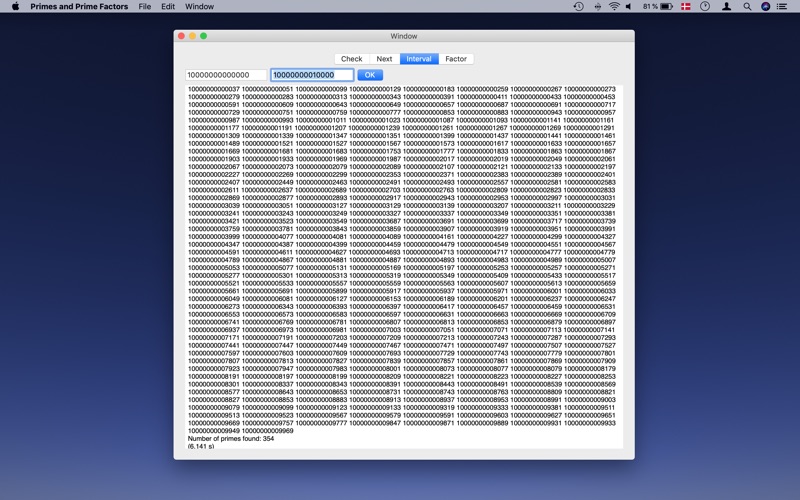800x500 pixels.
Task: Open the Edit menu
Action: 168,7
